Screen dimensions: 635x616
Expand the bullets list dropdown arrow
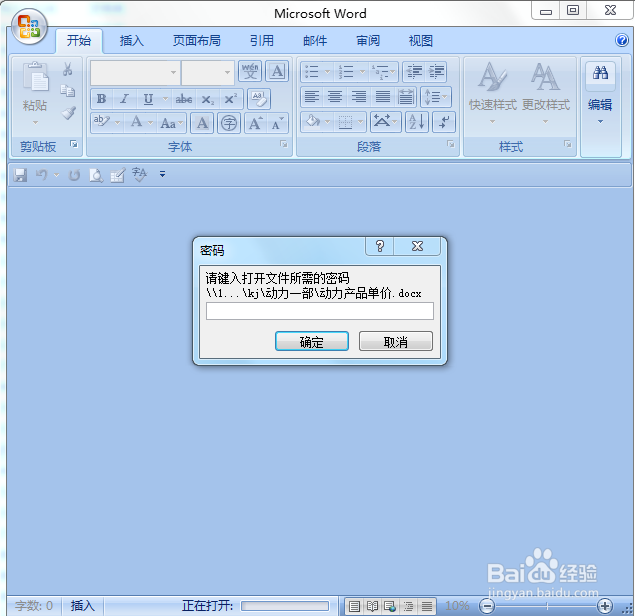click(x=328, y=72)
